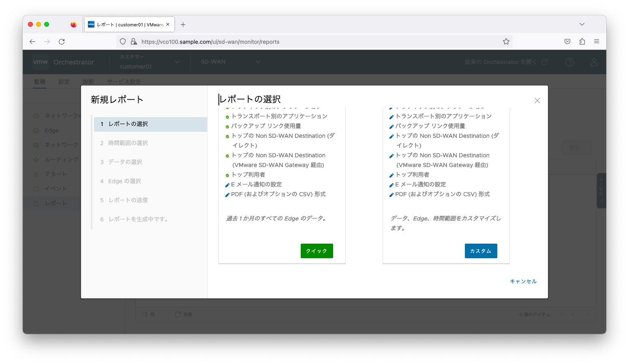
Task: Click the green クイック button
Action: (317, 251)
